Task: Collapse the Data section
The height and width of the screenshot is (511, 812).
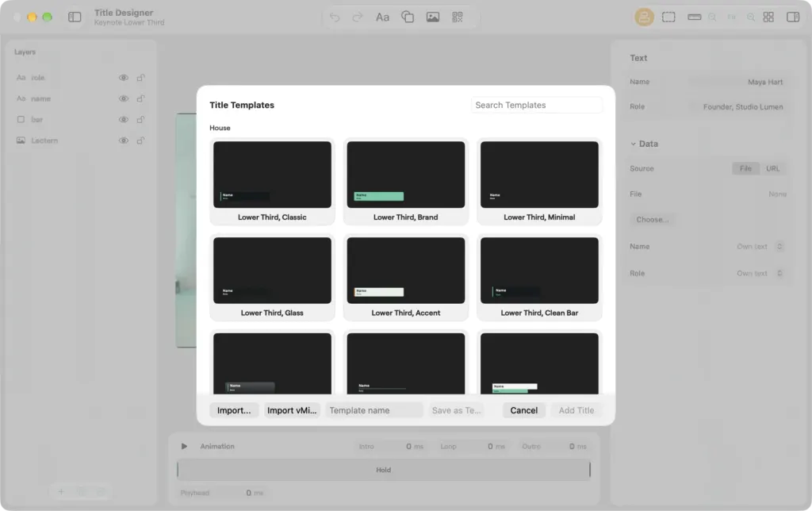Action: pyautogui.click(x=634, y=144)
